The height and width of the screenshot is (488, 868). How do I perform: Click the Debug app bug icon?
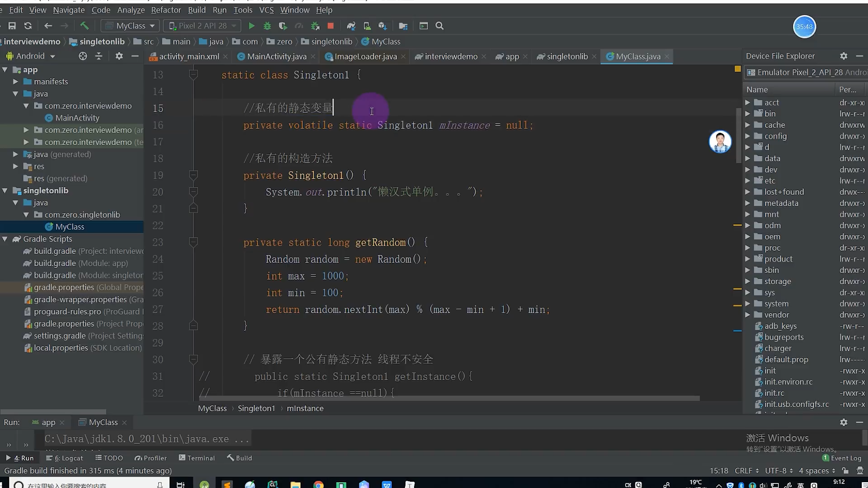tap(267, 26)
